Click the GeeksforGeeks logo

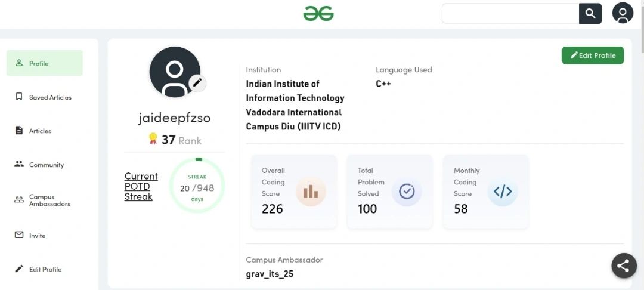pyautogui.click(x=318, y=14)
